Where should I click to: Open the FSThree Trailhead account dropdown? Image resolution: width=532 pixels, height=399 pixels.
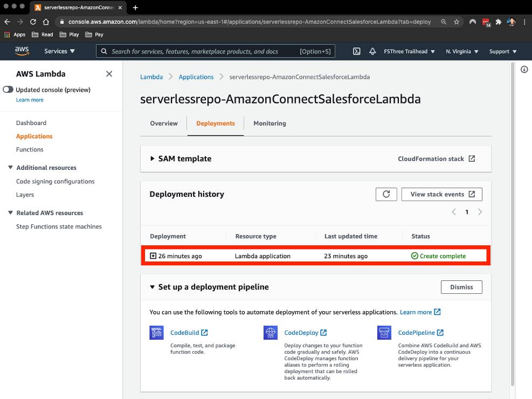pos(409,52)
